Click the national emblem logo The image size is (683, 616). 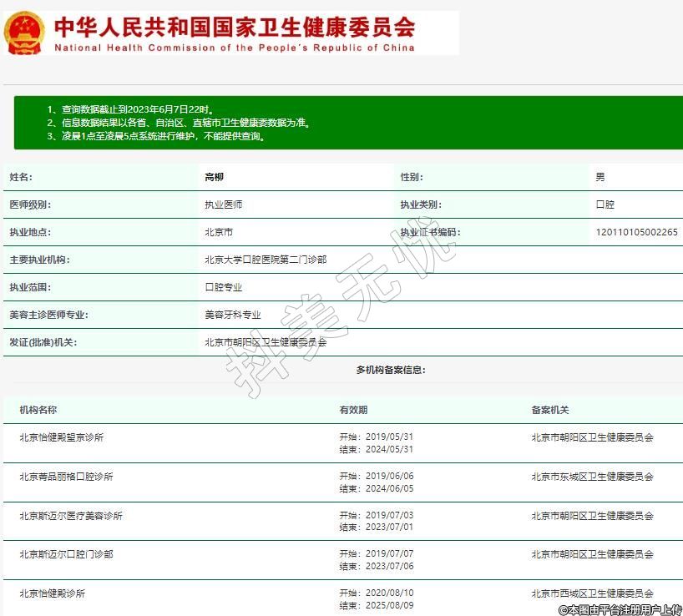point(24,33)
